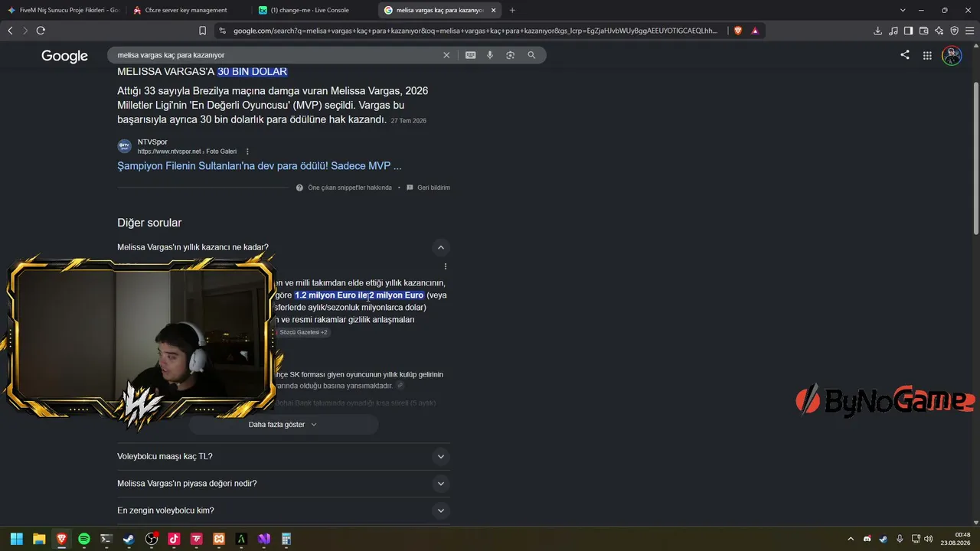Start voice search with microphone icon
This screenshot has width=980, height=551.
(x=490, y=55)
